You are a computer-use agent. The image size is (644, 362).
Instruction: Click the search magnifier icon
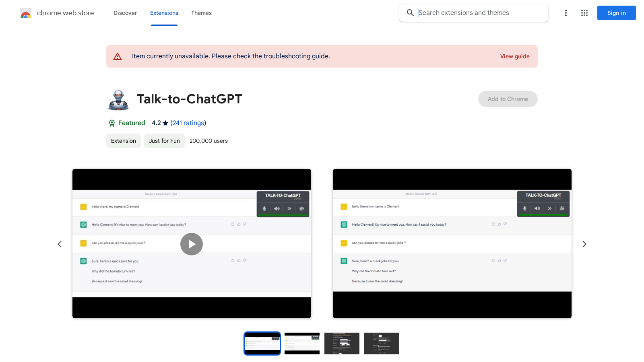pyautogui.click(x=410, y=13)
